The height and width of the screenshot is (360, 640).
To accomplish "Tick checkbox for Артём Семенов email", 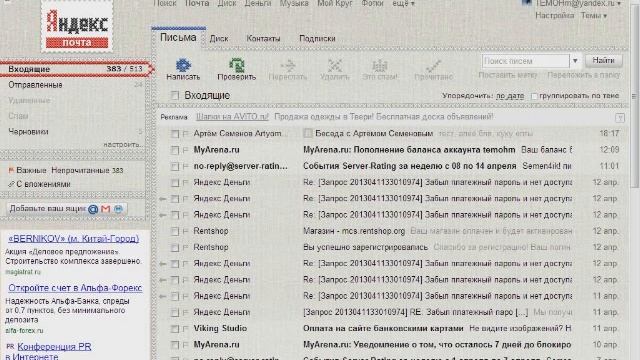I will [175, 134].
